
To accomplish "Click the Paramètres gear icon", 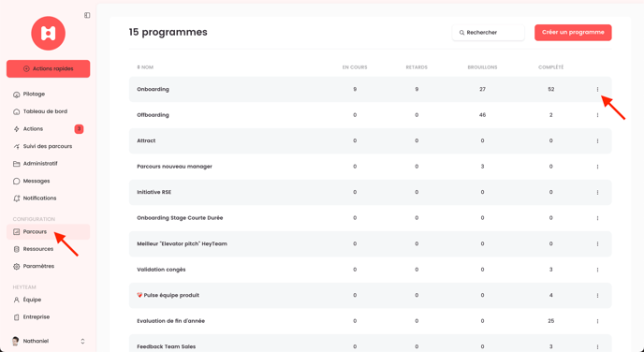I will pyautogui.click(x=17, y=267).
